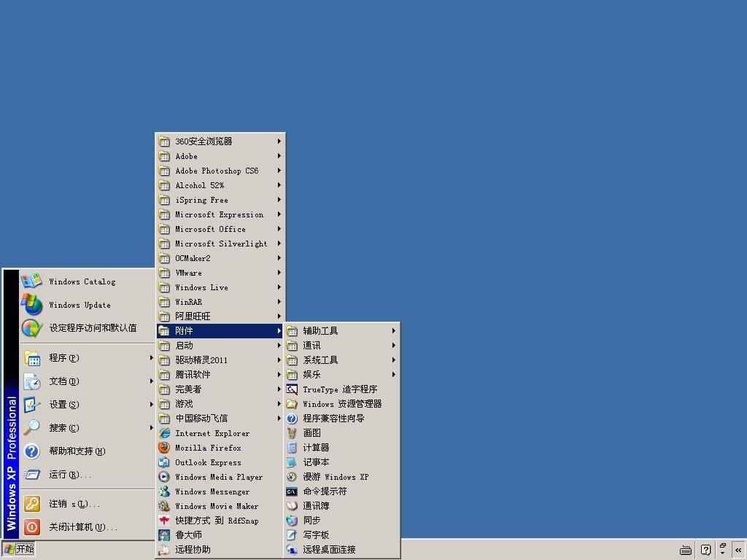Select the iSpring Free folder entry

pyautogui.click(x=220, y=200)
